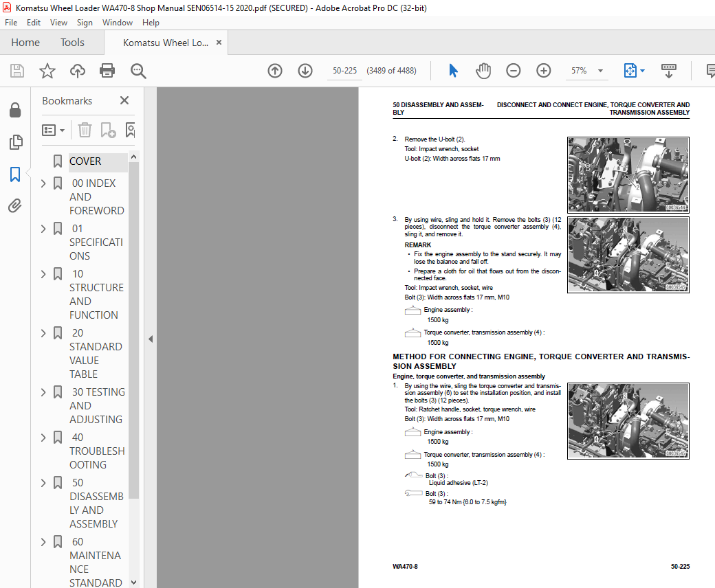Open the 00 INDEX AND FOREWORD bookmark
The height and width of the screenshot is (588, 715).
click(97, 196)
